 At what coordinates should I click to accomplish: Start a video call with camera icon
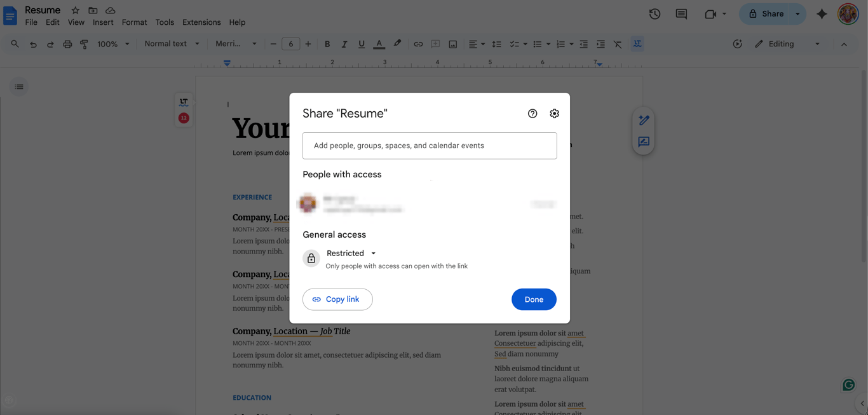click(710, 14)
